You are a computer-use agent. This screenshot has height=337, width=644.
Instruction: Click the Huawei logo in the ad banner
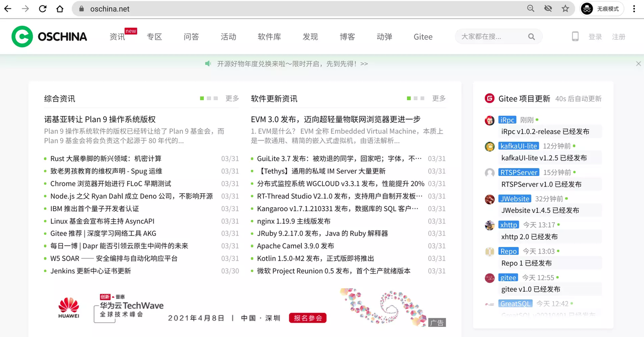(68, 308)
